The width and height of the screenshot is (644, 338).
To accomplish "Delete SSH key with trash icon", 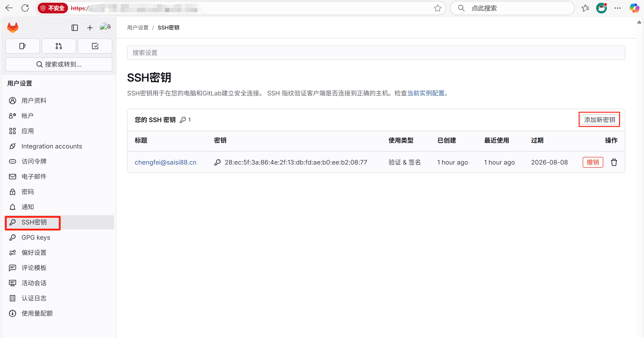I will [614, 162].
